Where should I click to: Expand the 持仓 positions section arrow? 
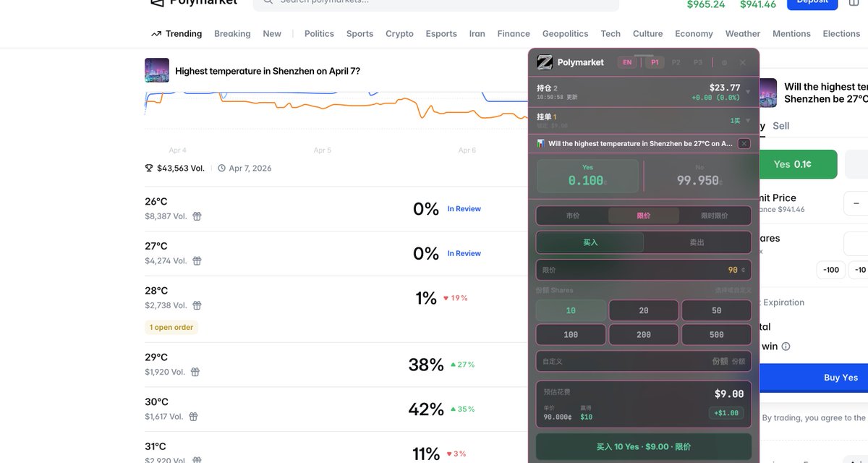pos(747,92)
